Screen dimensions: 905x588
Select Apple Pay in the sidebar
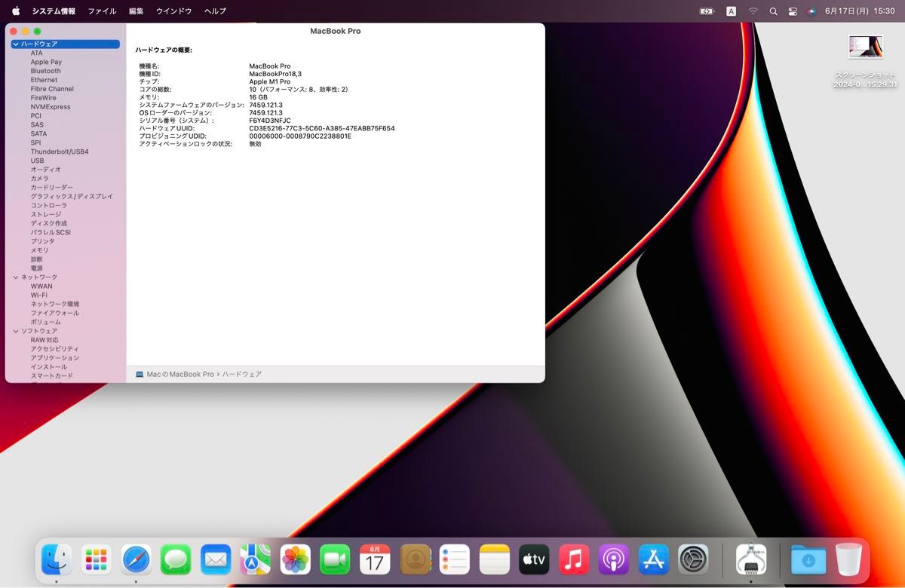46,62
